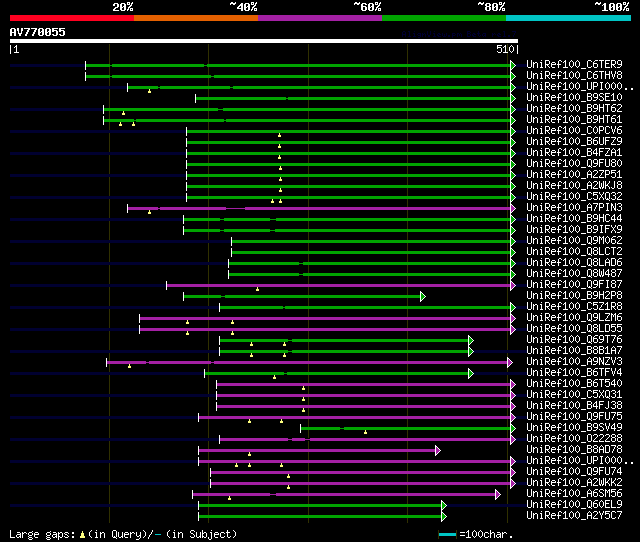Click the arrowhead ending the B8AD78 alignment
The image size is (640, 542).
point(438,451)
